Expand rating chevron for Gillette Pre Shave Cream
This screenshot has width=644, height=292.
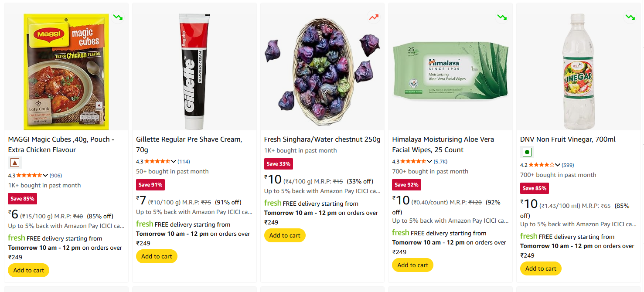click(x=174, y=162)
